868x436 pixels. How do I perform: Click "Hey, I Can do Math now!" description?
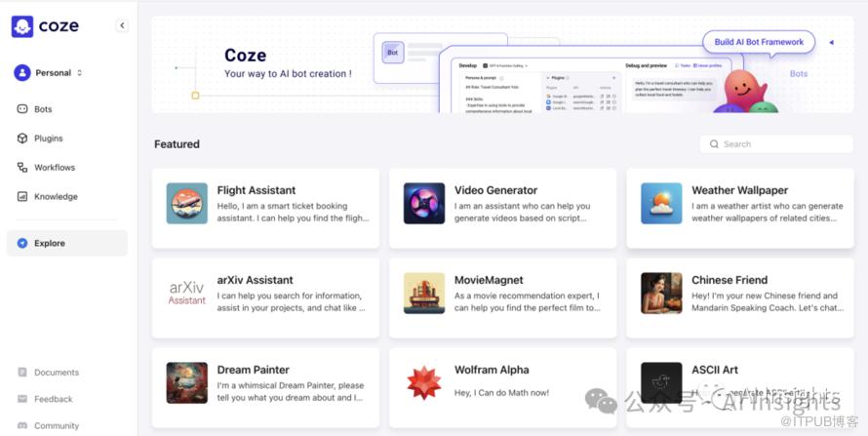pyautogui.click(x=501, y=393)
